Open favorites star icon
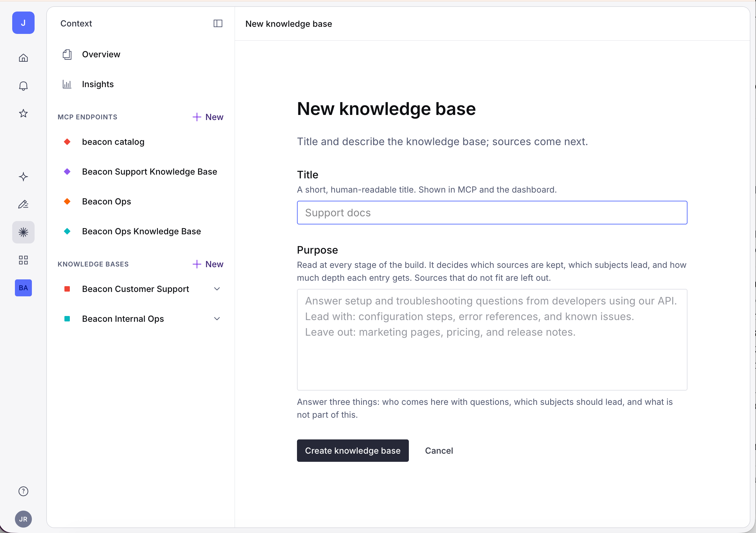This screenshot has height=533, width=756. (x=23, y=113)
